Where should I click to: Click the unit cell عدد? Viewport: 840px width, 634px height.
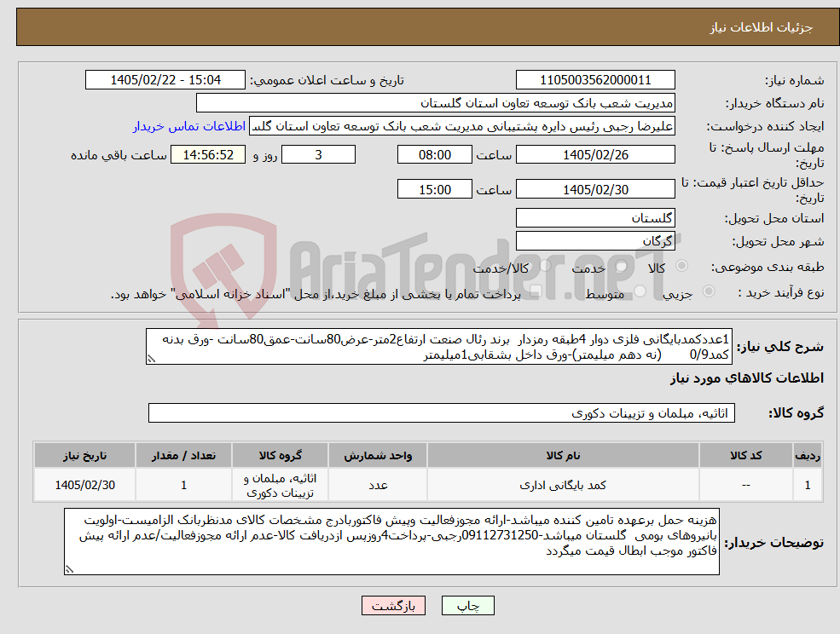378,485
